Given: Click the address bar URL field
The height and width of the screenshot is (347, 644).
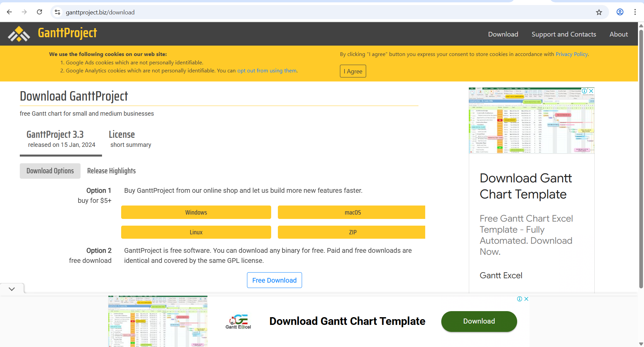Looking at the screenshot, I should [329, 12].
